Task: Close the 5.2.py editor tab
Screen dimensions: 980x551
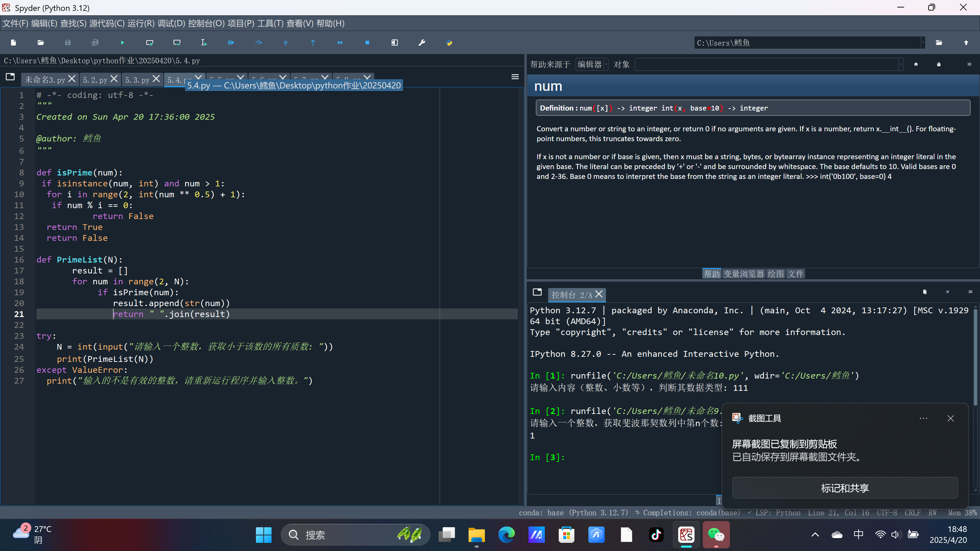Action: pyautogui.click(x=114, y=79)
